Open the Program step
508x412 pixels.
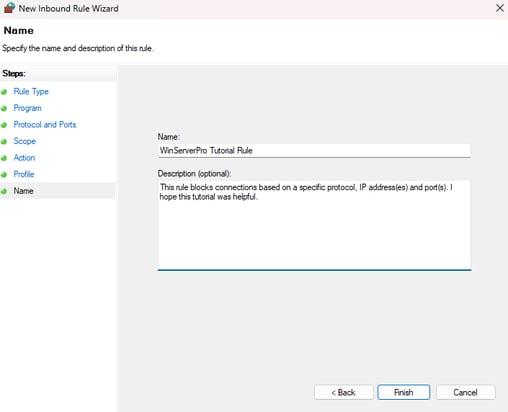click(x=27, y=108)
